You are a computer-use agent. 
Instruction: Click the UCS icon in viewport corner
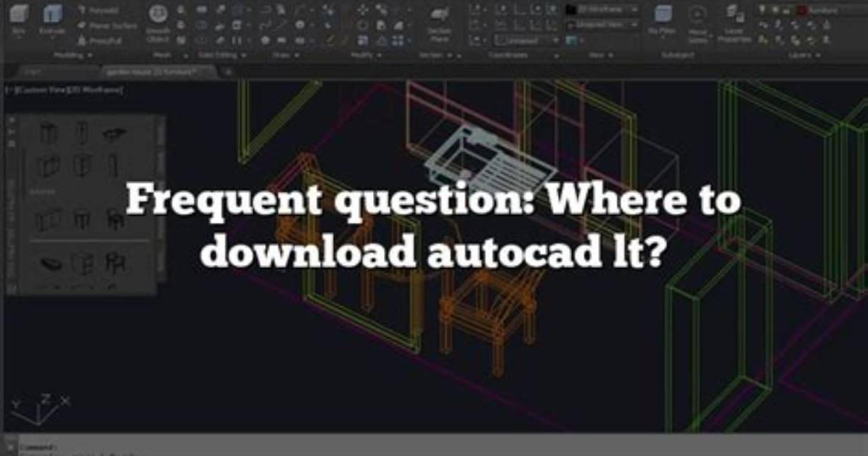[41, 410]
